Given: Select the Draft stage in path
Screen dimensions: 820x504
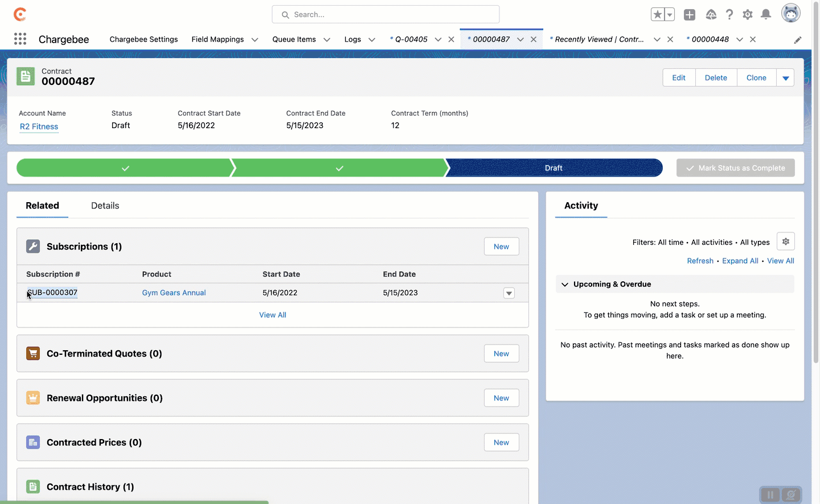Looking at the screenshot, I should pos(553,168).
